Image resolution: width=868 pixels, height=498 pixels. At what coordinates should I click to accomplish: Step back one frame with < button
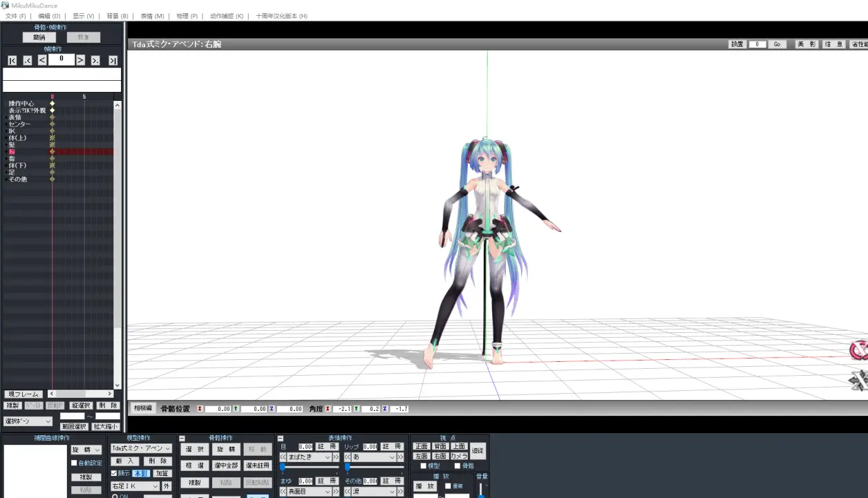point(42,60)
